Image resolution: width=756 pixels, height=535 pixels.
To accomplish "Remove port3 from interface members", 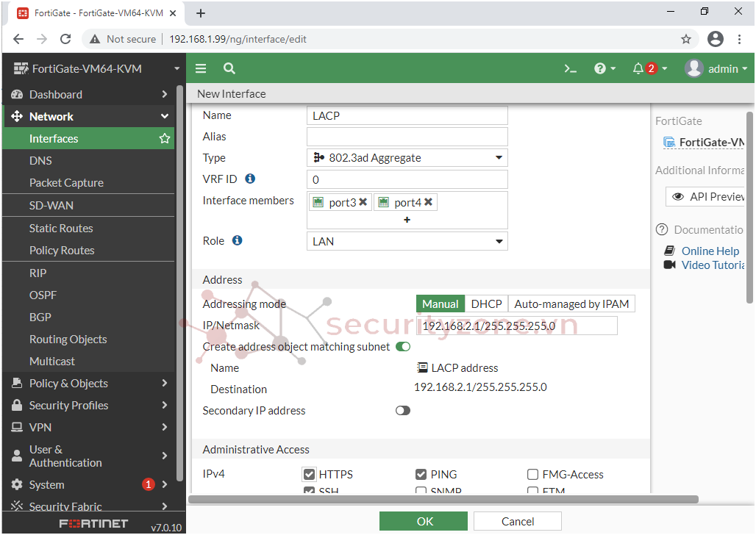I will (363, 202).
